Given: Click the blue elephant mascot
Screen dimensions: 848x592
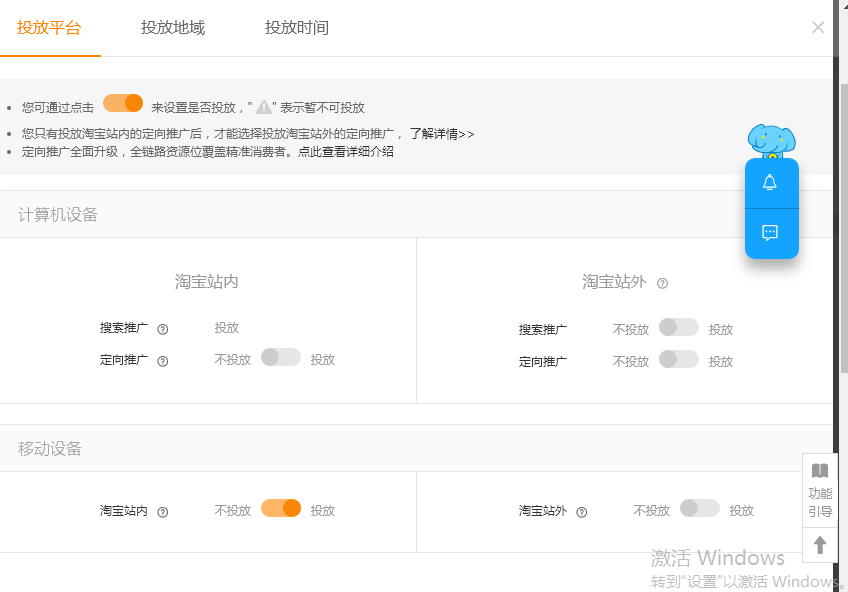Looking at the screenshot, I should 771,141.
